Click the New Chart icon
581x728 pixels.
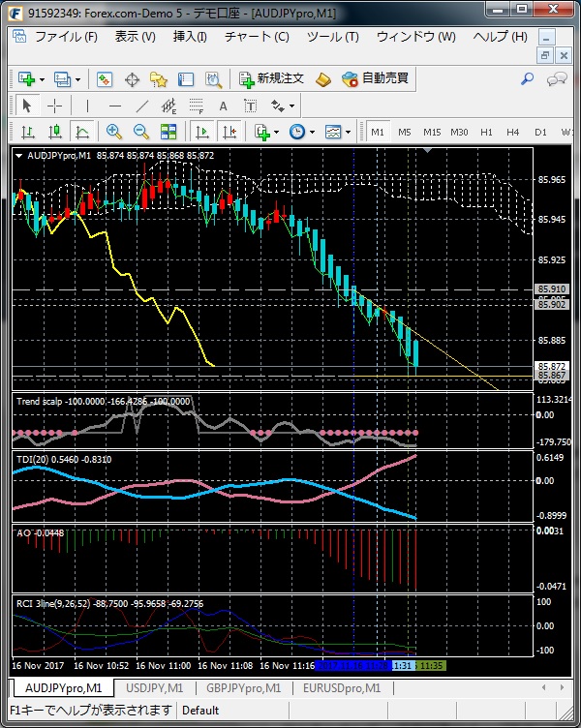26,79
